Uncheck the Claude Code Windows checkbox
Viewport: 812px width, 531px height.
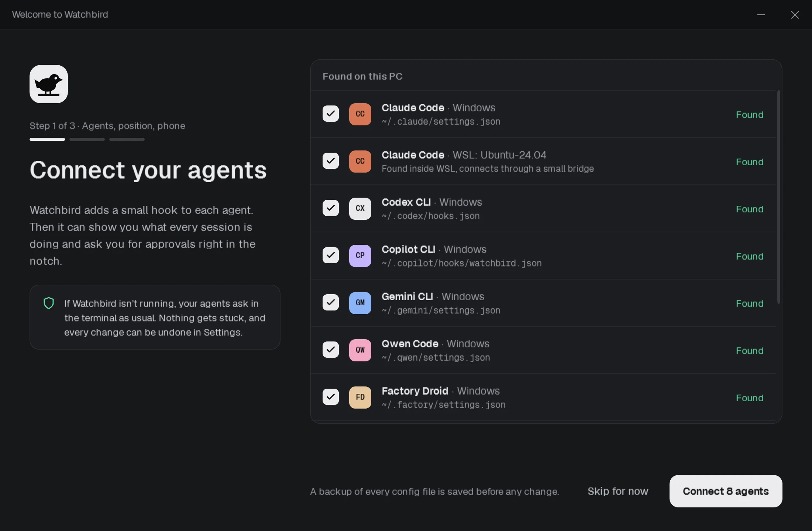(331, 114)
